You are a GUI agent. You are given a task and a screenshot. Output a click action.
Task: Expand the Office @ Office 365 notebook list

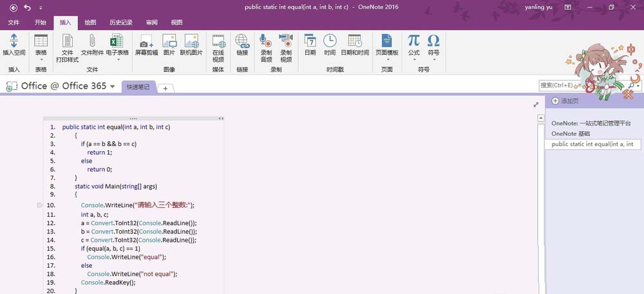(112, 87)
